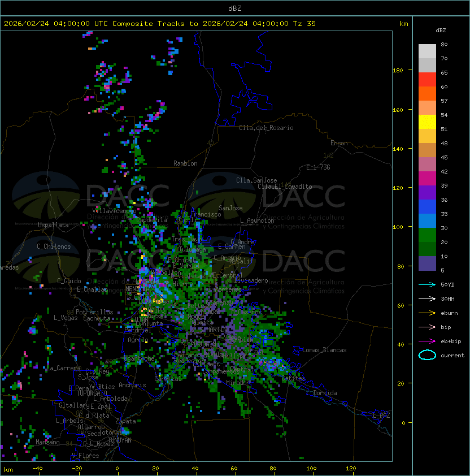Click the '30HM' legend label
Image resolution: width=470 pixels, height=476 pixels.
tap(447, 298)
